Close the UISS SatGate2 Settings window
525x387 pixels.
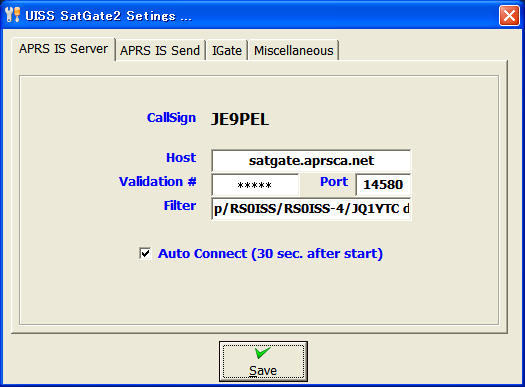[x=509, y=15]
